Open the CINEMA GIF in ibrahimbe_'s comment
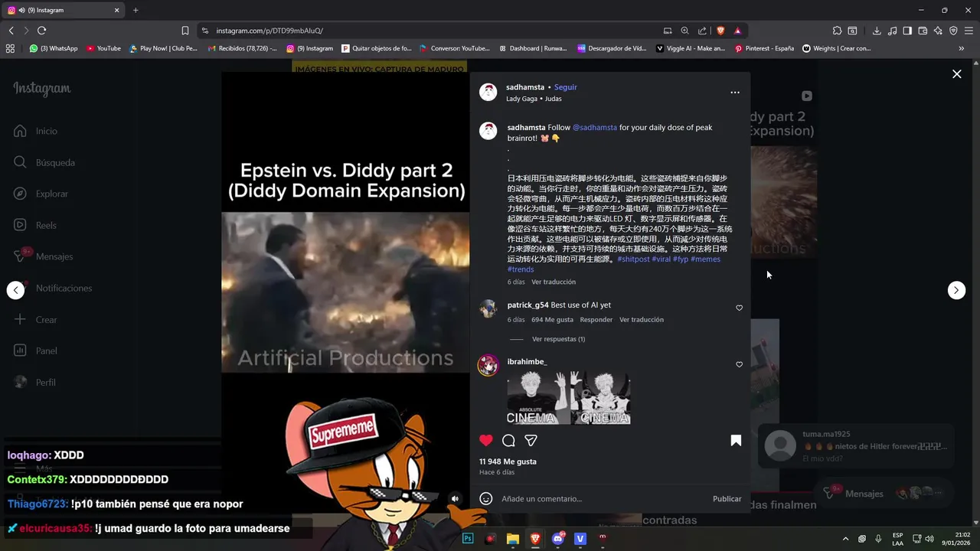The height and width of the screenshot is (551, 980). 568,398
